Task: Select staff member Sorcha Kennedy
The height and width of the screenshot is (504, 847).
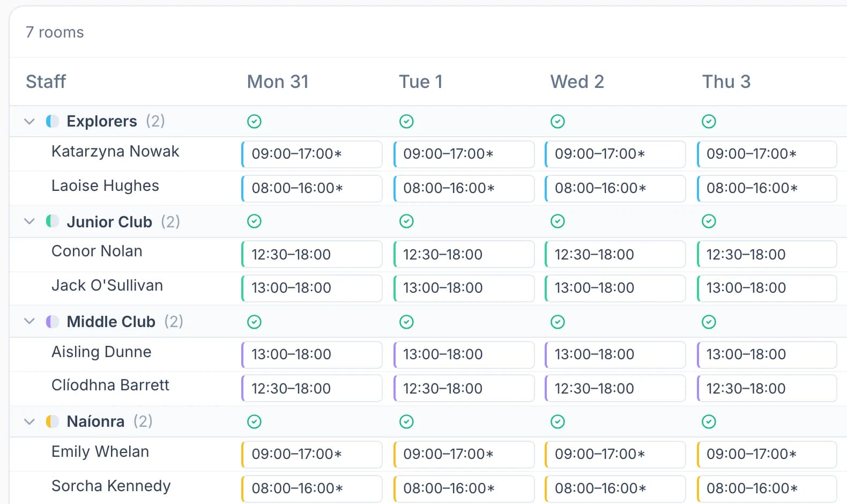Action: [x=111, y=486]
